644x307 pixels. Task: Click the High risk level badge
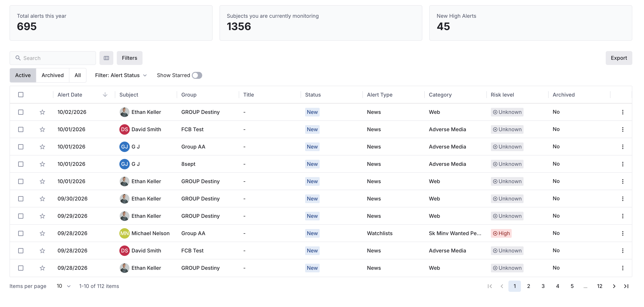point(501,233)
